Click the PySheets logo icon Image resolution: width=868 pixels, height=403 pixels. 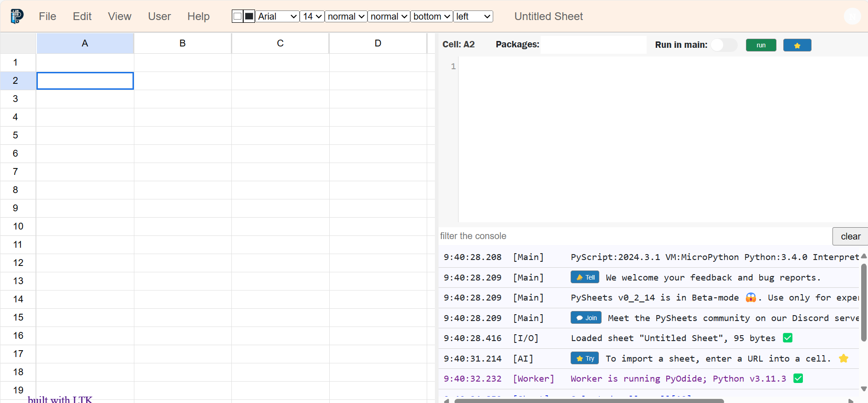click(17, 16)
